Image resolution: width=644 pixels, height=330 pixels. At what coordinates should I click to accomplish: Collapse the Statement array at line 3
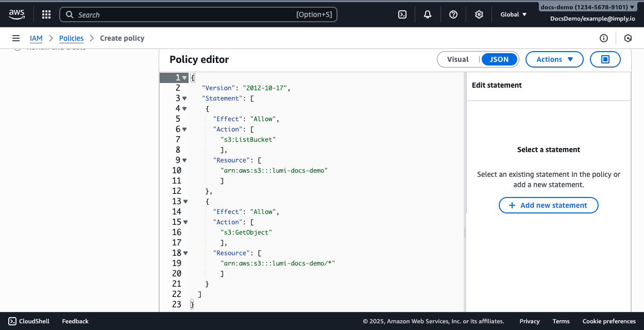[185, 98]
